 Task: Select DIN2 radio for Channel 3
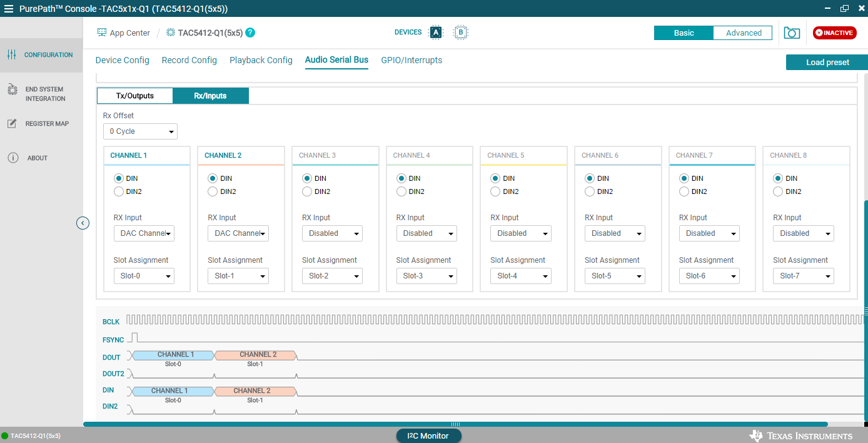point(307,191)
